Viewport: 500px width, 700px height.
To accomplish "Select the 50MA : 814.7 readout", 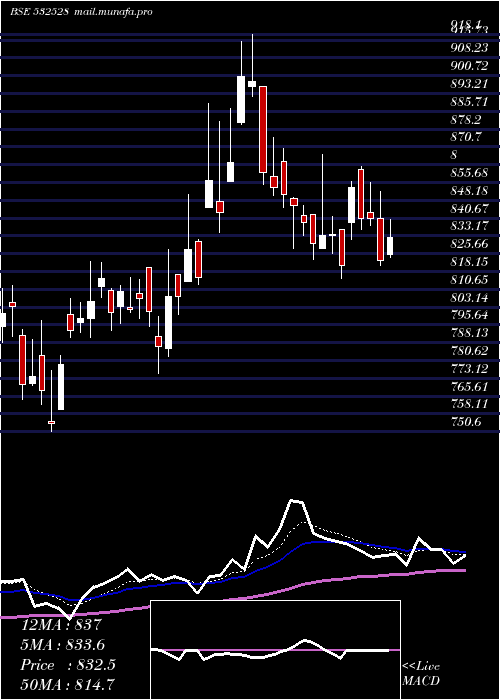I will click(x=68, y=685).
